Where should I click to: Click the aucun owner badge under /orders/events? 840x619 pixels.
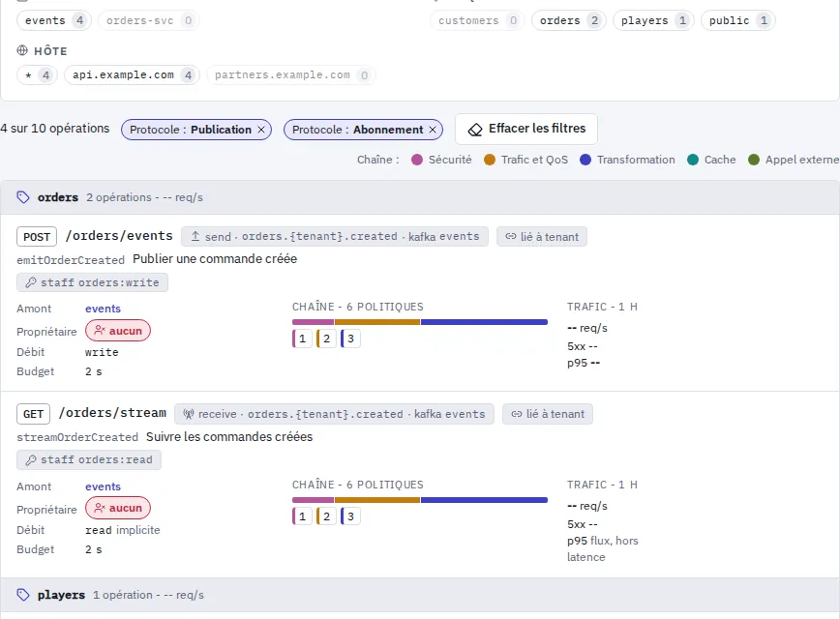click(x=118, y=331)
